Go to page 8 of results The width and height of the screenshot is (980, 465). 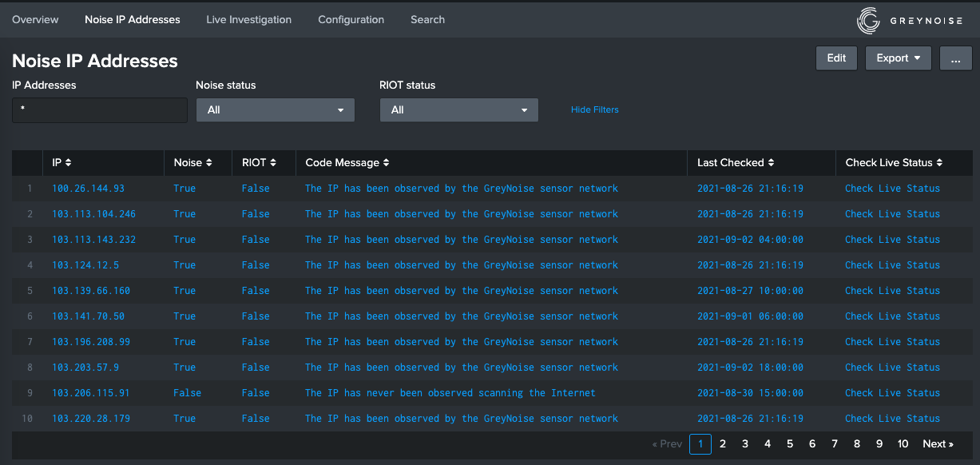857,444
